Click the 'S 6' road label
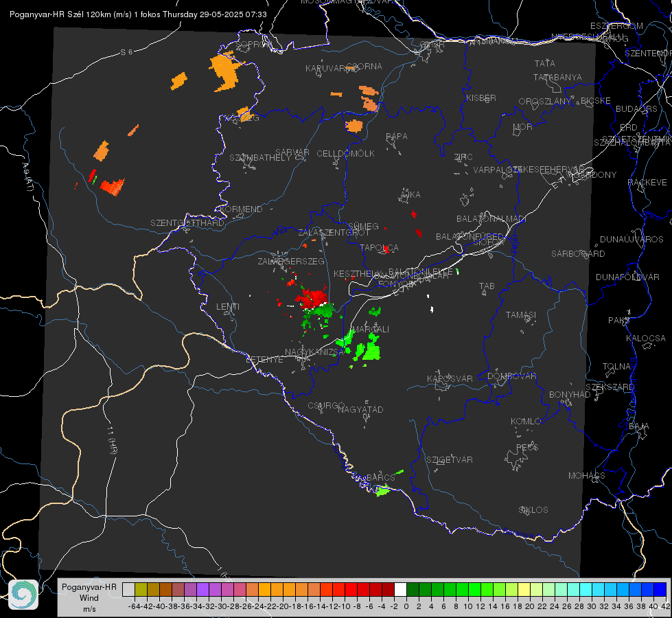The height and width of the screenshot is (618, 672). click(x=126, y=52)
